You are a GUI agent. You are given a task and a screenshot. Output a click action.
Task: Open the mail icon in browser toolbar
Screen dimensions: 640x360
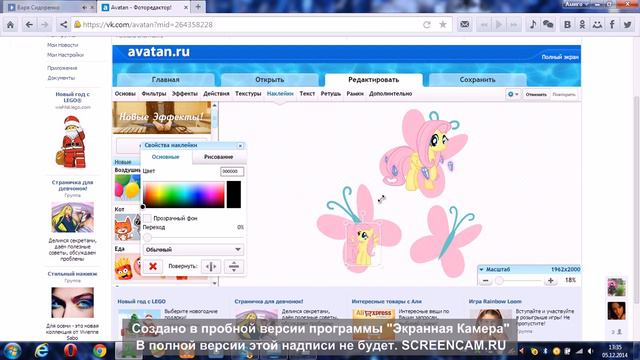pos(464,25)
